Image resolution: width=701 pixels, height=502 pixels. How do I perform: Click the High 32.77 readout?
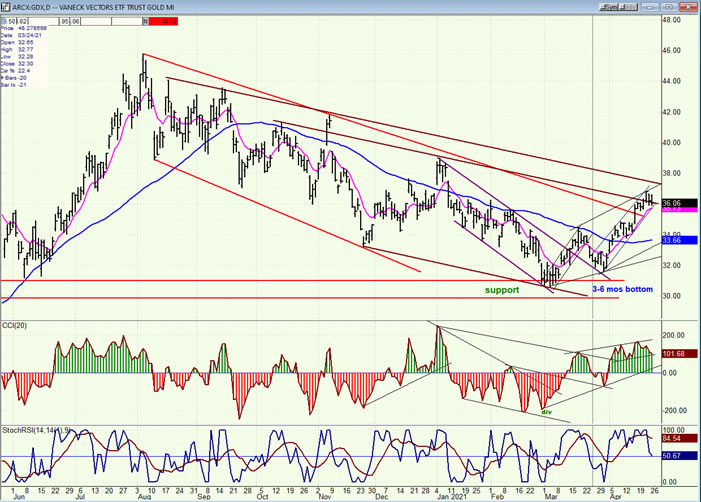tap(17, 50)
